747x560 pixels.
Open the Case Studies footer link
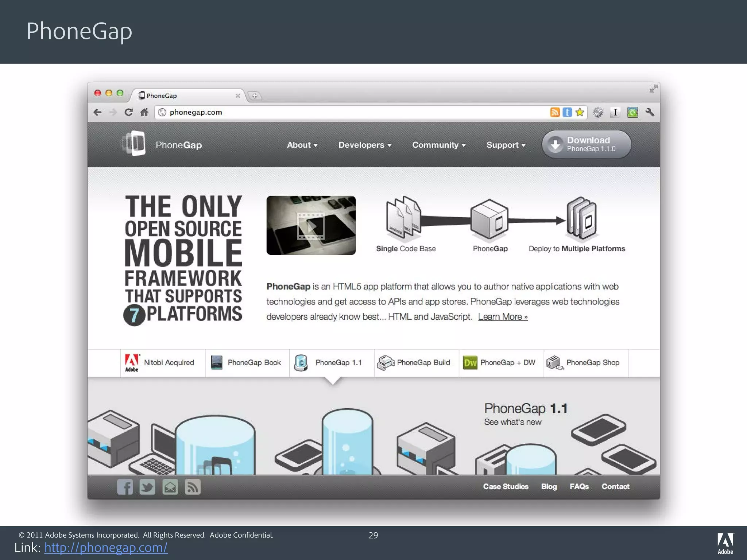pos(506,486)
